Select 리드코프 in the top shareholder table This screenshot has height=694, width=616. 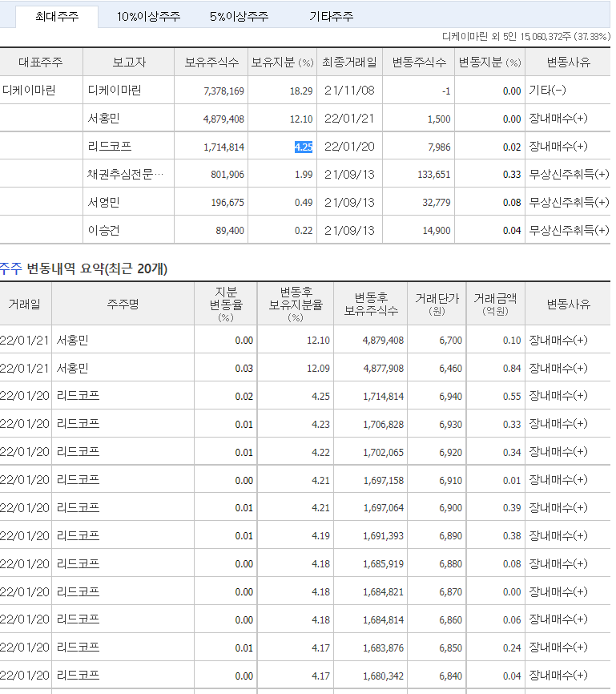[110, 146]
